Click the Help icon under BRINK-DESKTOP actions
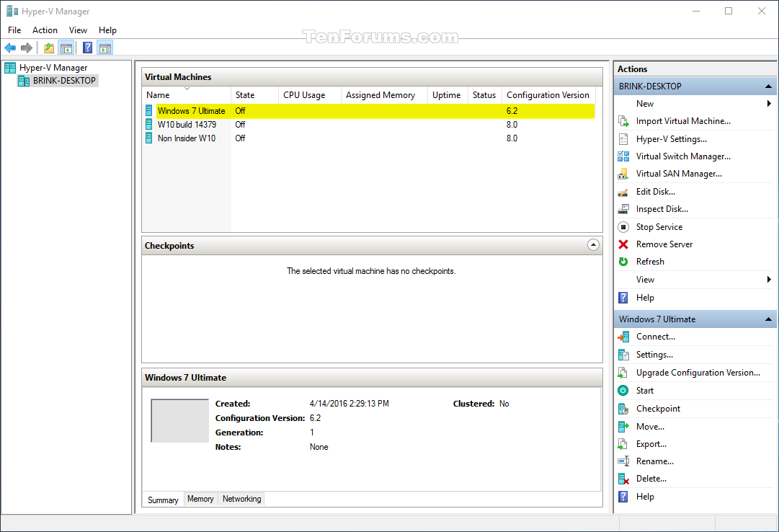 [623, 298]
